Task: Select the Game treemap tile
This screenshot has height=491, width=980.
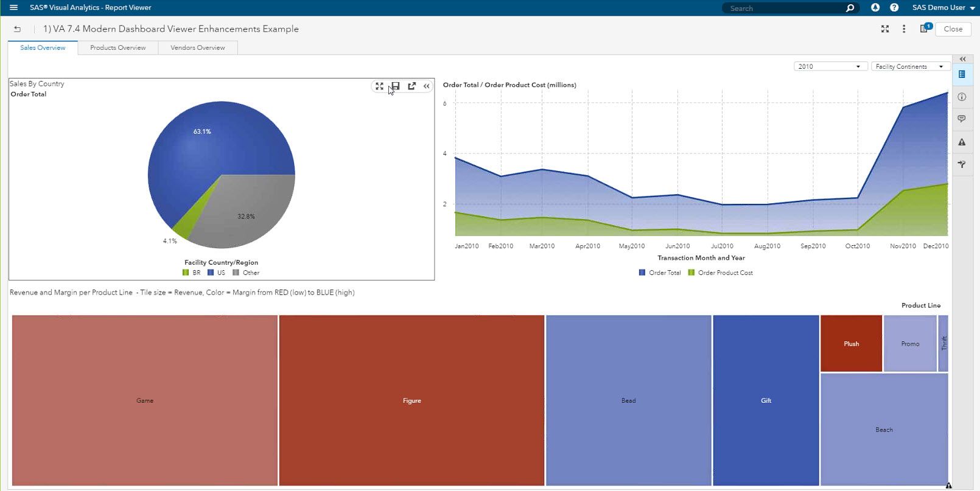Action: tap(145, 400)
